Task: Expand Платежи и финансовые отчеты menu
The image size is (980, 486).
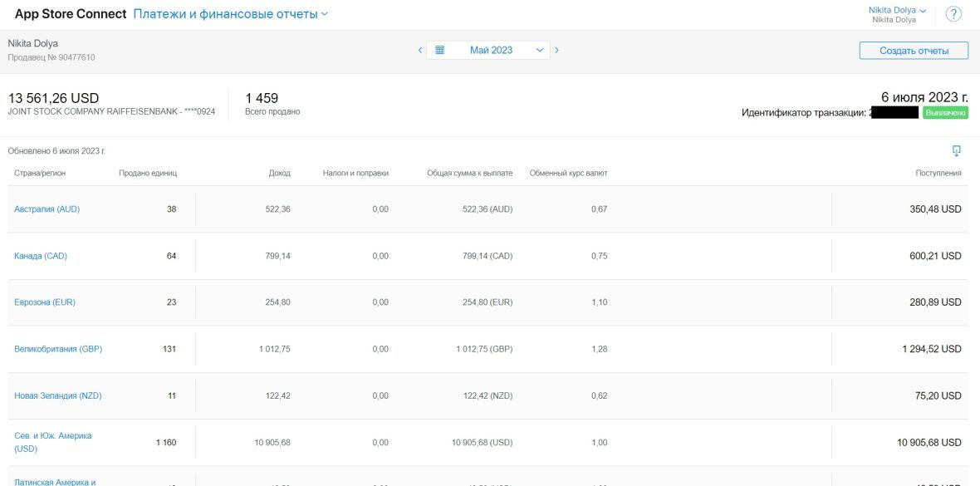Action: point(231,14)
